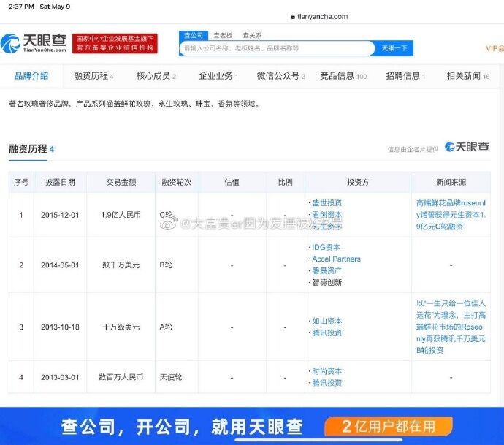504x445 pixels.
Task: Switch to the 竞品信息 tab
Action: pyautogui.click(x=343, y=76)
